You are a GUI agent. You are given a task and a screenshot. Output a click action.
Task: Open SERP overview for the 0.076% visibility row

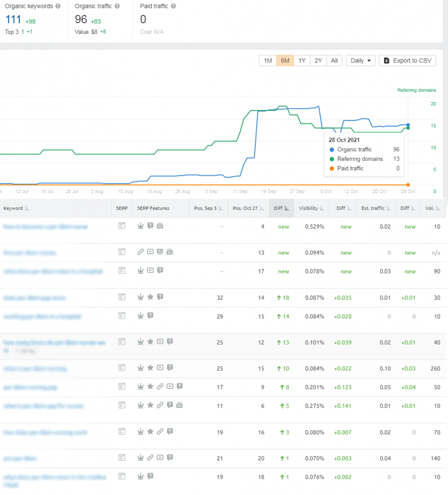pyautogui.click(x=121, y=476)
